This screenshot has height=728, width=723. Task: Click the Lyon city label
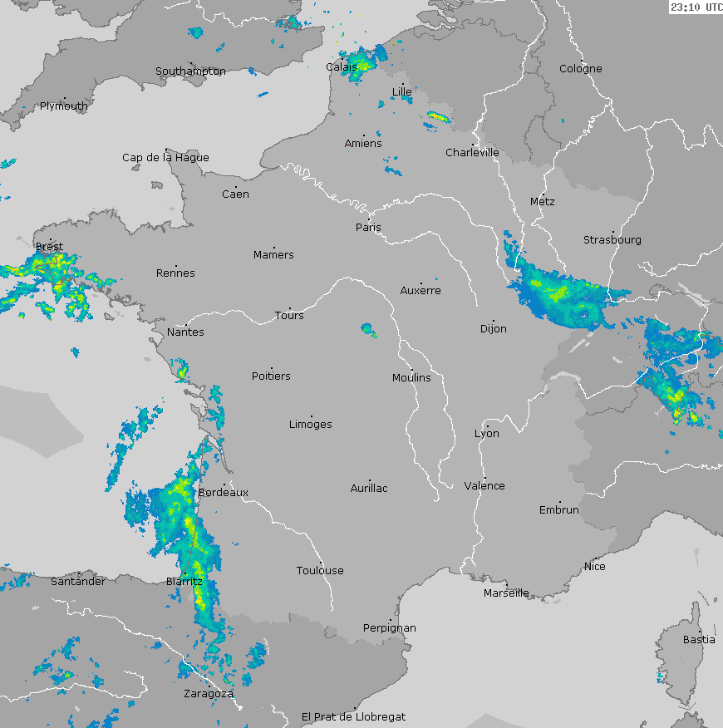(487, 434)
